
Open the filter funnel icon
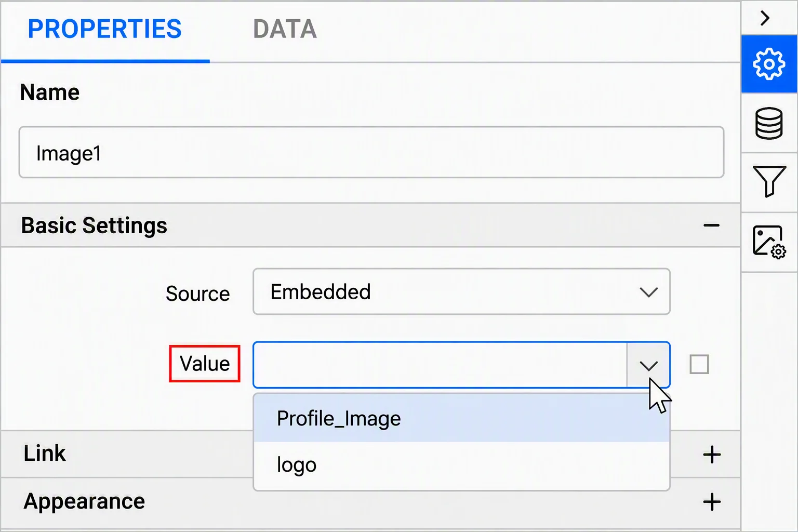click(769, 181)
